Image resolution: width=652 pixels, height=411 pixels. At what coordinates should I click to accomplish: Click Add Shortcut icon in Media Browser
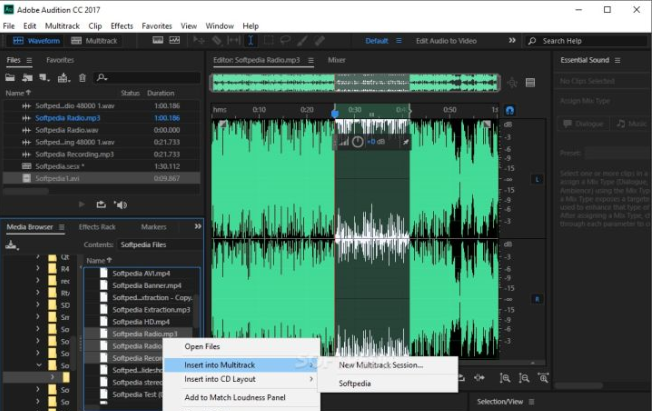(x=12, y=245)
